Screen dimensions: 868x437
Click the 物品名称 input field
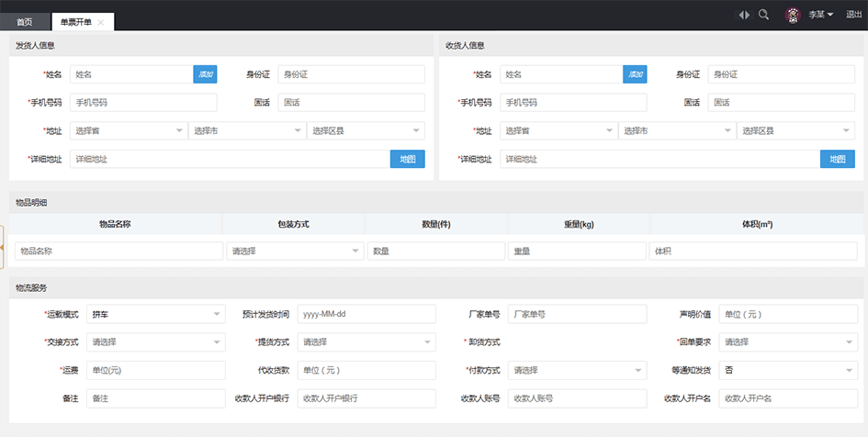click(x=118, y=251)
